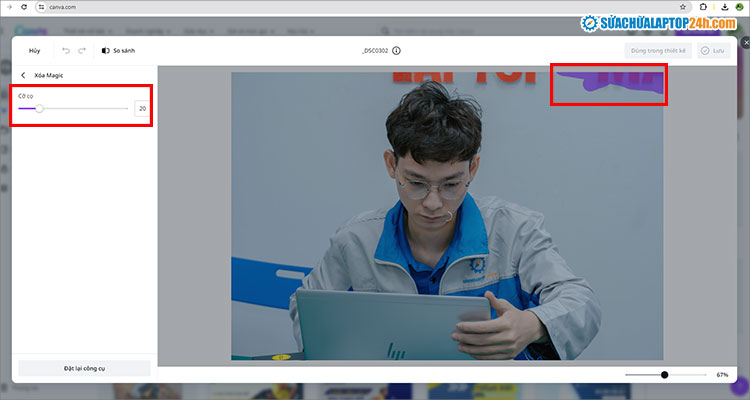This screenshot has width=750, height=400.
Task: Click Dùng trong thiết kế button
Action: [657, 50]
